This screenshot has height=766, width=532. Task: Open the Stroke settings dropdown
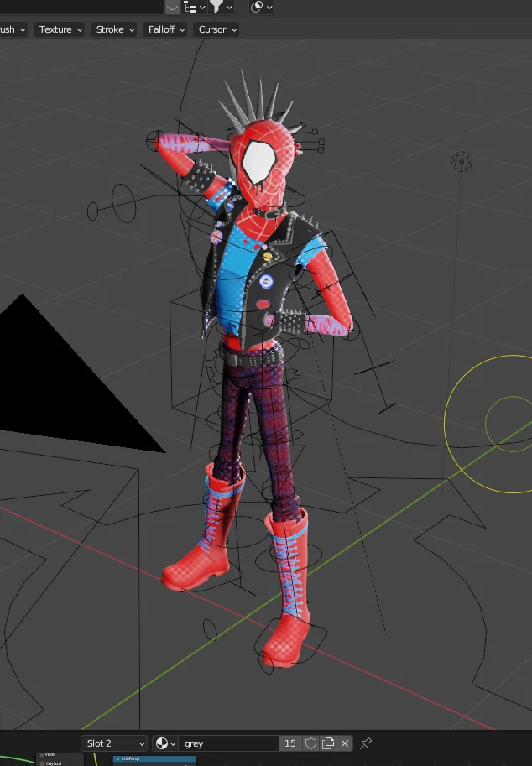(115, 29)
